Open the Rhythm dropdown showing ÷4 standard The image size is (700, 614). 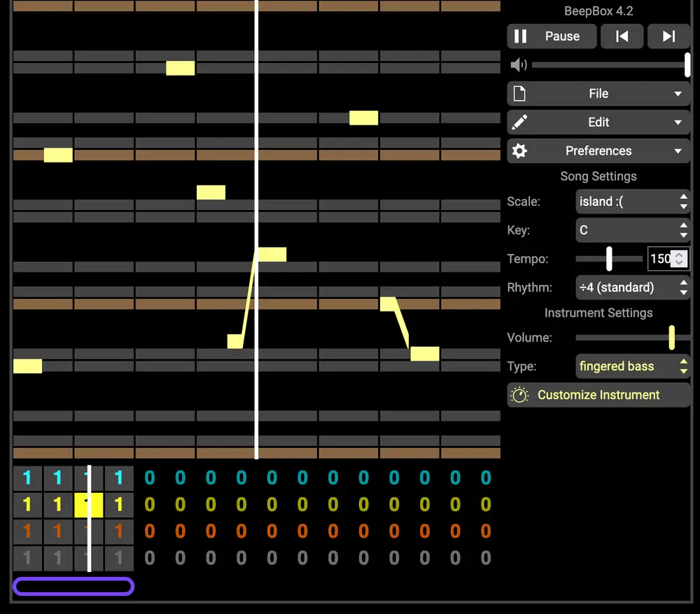[x=631, y=287]
